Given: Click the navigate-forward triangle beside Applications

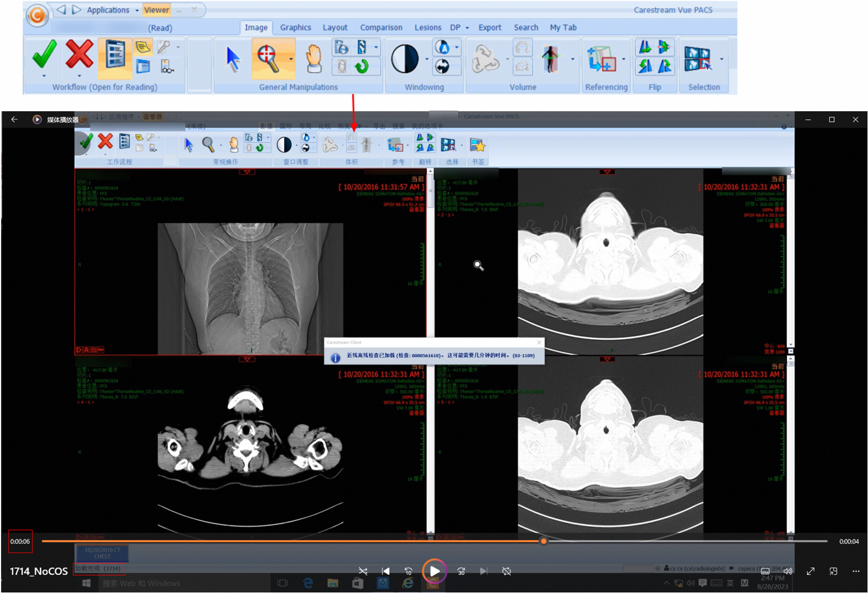Looking at the screenshot, I should 76,10.
